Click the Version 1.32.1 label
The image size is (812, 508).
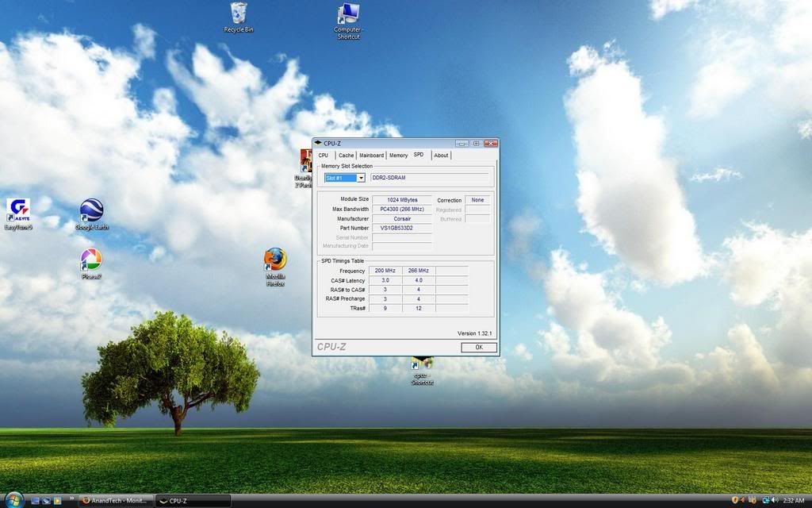474,333
